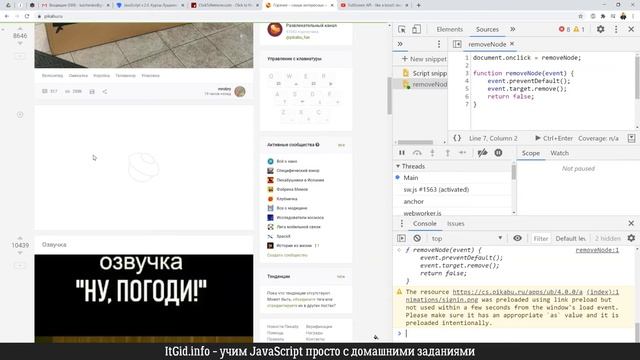
Task: Run snippet with Ctrl+Enter button
Action: click(x=553, y=138)
